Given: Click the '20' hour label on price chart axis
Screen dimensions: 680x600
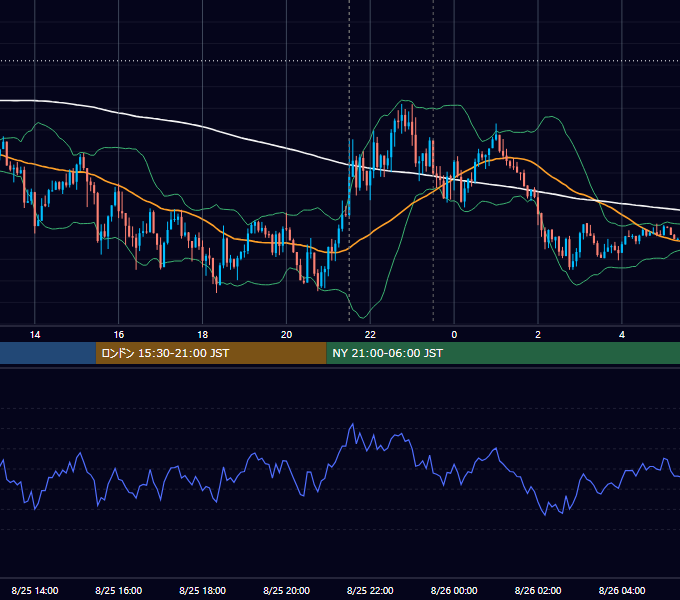Looking at the screenshot, I should [x=286, y=335].
